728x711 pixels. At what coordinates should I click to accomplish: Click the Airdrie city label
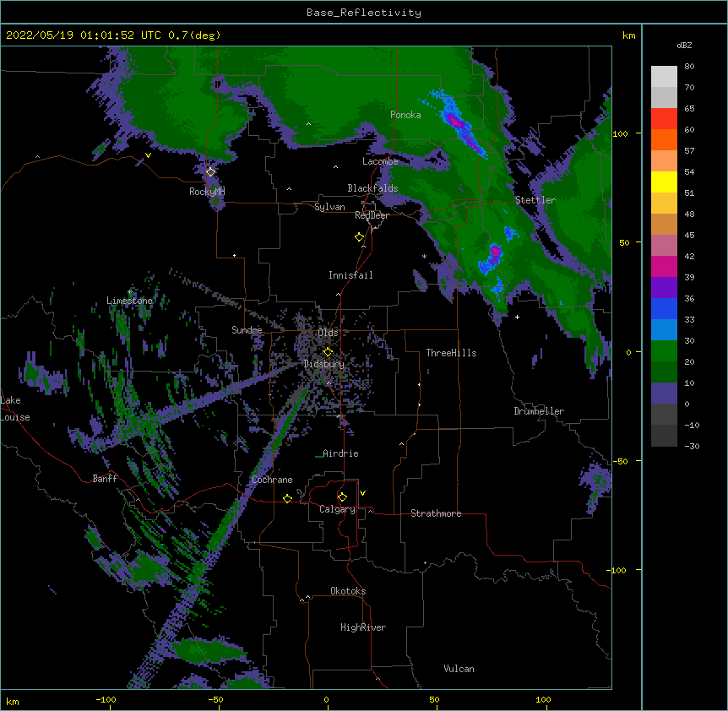[341, 453]
